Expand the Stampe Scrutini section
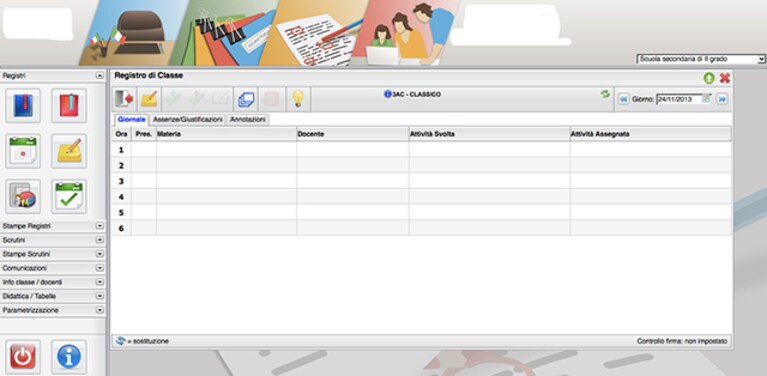This screenshot has height=376, width=767. click(x=100, y=254)
